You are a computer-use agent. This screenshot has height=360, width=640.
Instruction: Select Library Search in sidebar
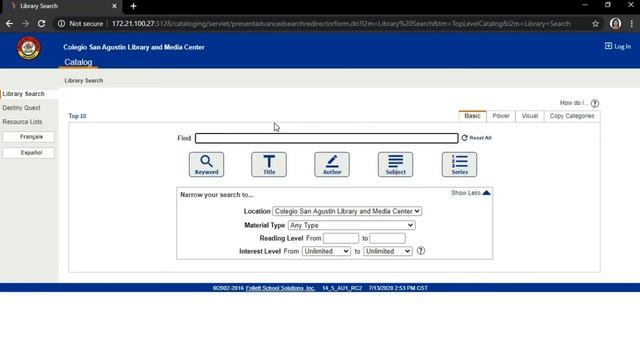pos(23,94)
